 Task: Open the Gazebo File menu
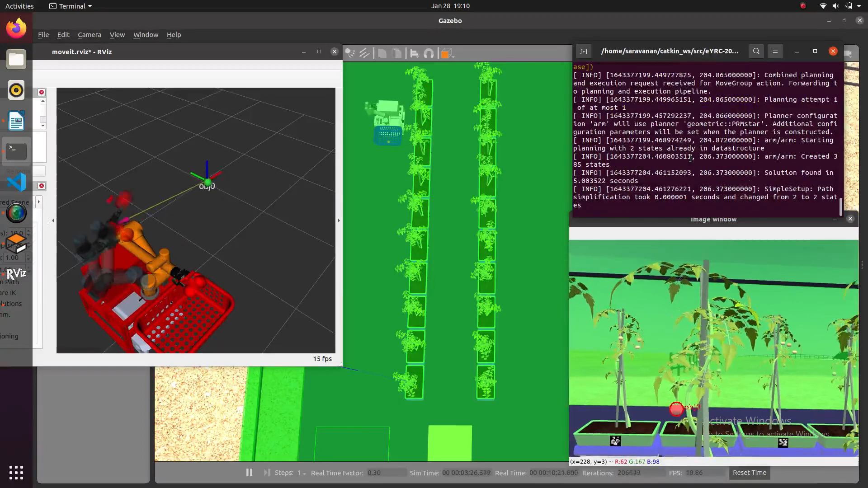43,35
